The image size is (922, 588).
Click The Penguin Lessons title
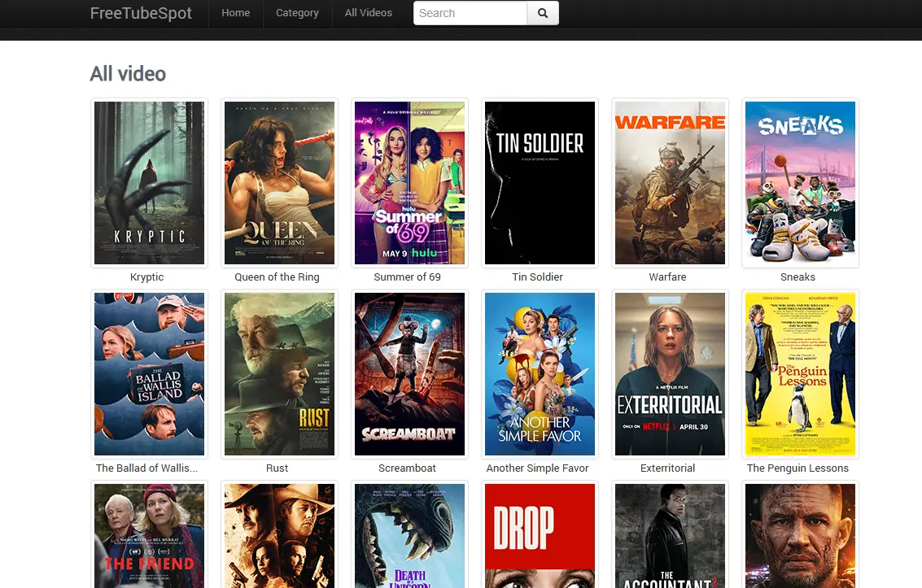798,468
